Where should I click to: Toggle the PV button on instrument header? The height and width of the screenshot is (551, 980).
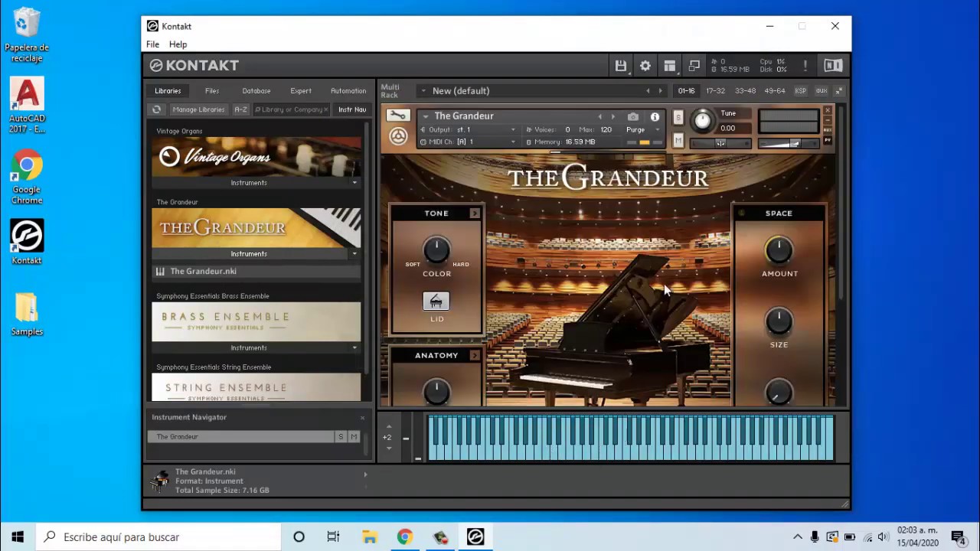point(827,141)
